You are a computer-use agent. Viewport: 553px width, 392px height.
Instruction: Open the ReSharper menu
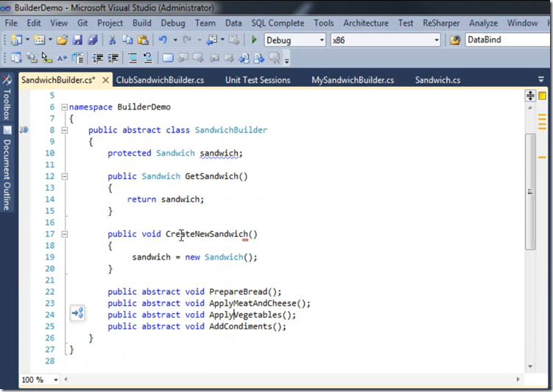(441, 23)
